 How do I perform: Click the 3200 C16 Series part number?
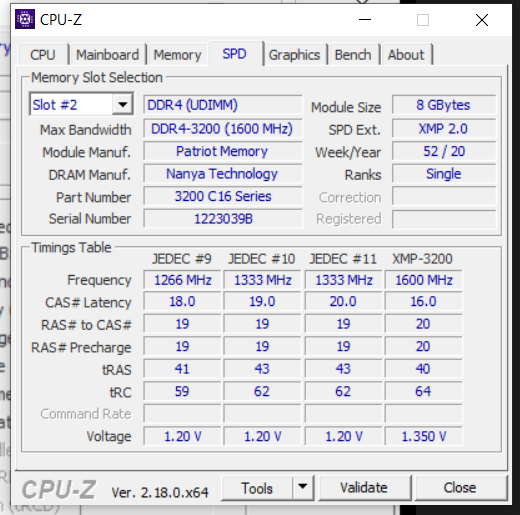(223, 196)
